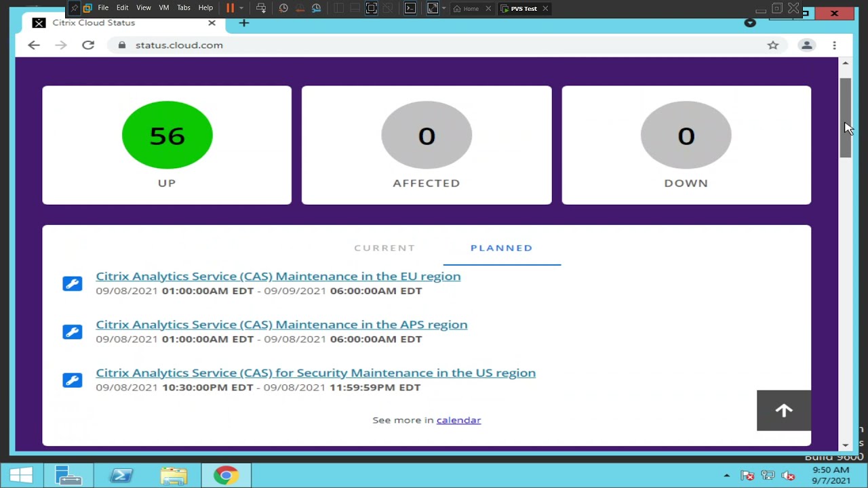
Task: Open the VMware View menu
Action: point(143,8)
